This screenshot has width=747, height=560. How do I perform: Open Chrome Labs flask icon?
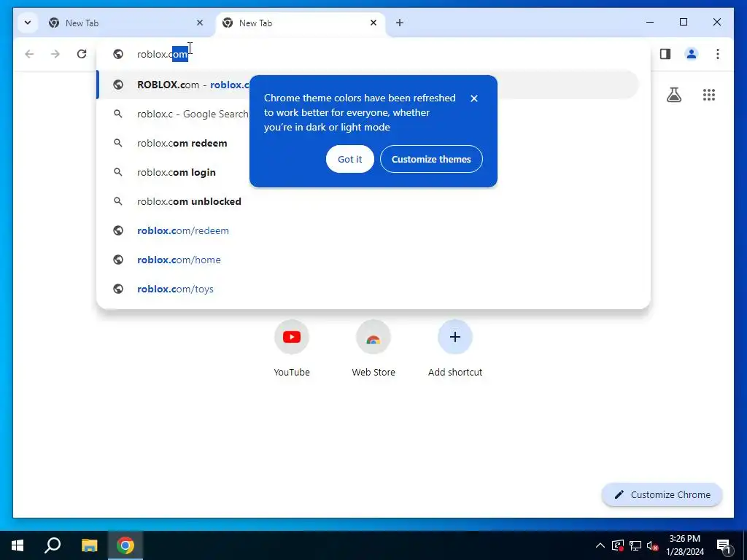(x=673, y=95)
